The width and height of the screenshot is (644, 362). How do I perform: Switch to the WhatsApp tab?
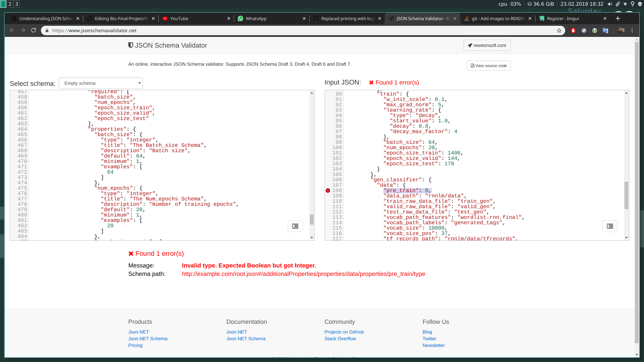click(256, 18)
